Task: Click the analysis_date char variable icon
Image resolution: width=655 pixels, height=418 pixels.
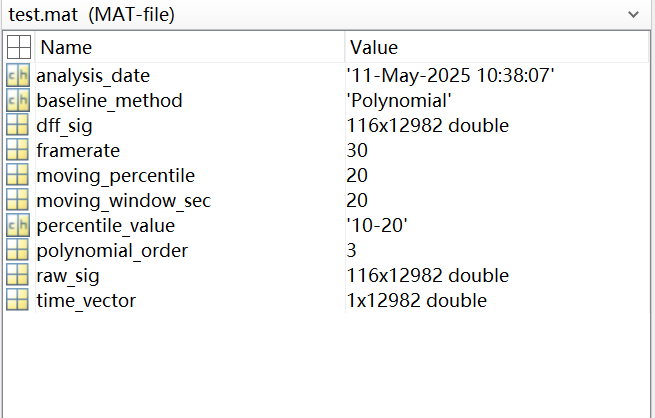Action: (17, 75)
